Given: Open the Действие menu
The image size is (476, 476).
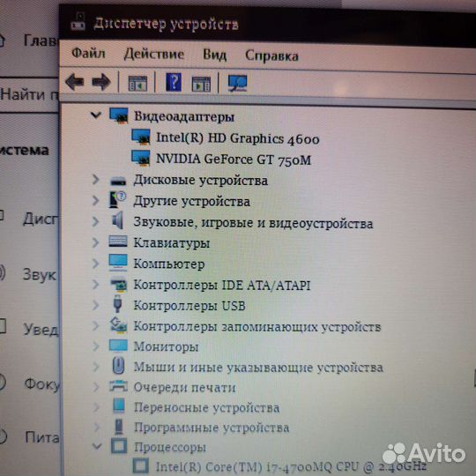Looking at the screenshot, I should coord(154,55).
